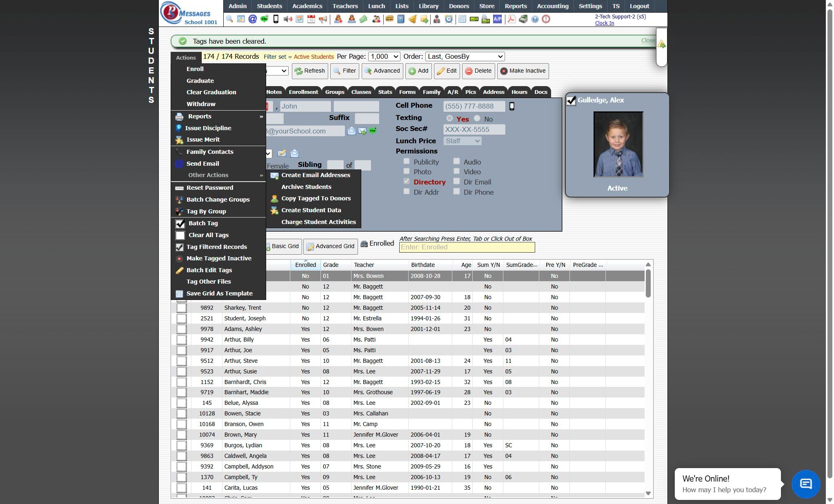The image size is (834, 504).
Task: Open the Order Last, GoesBy dropdown
Action: [465, 56]
